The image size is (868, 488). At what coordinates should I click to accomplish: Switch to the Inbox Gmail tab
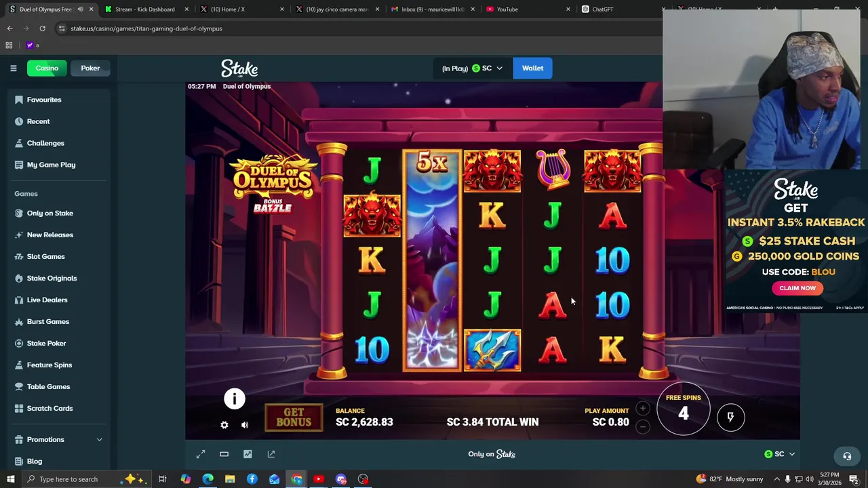pyautogui.click(x=431, y=9)
